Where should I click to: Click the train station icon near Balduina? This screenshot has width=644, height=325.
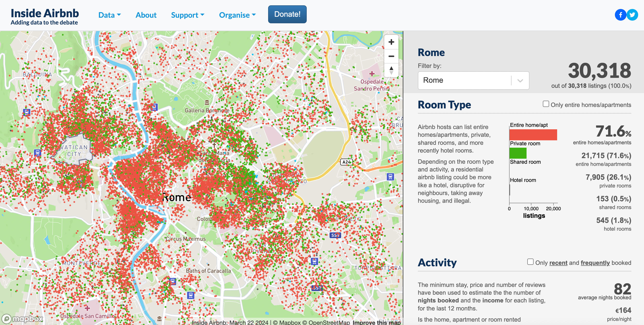pos(26,112)
